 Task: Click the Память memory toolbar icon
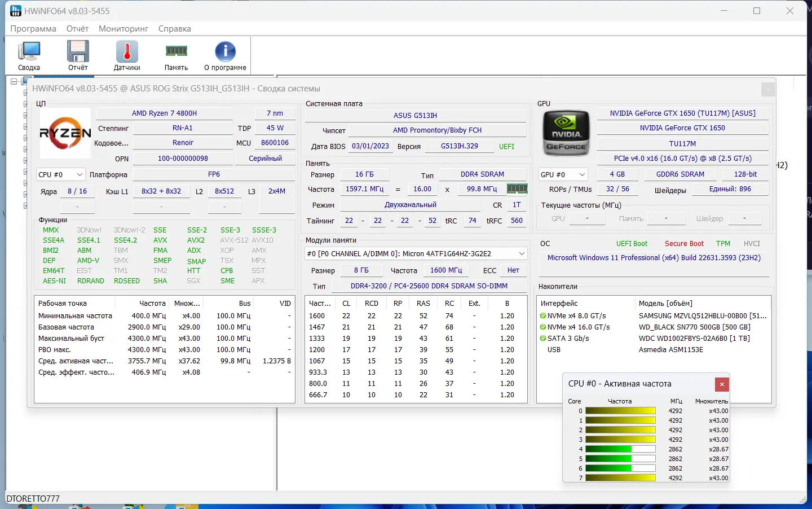point(176,55)
